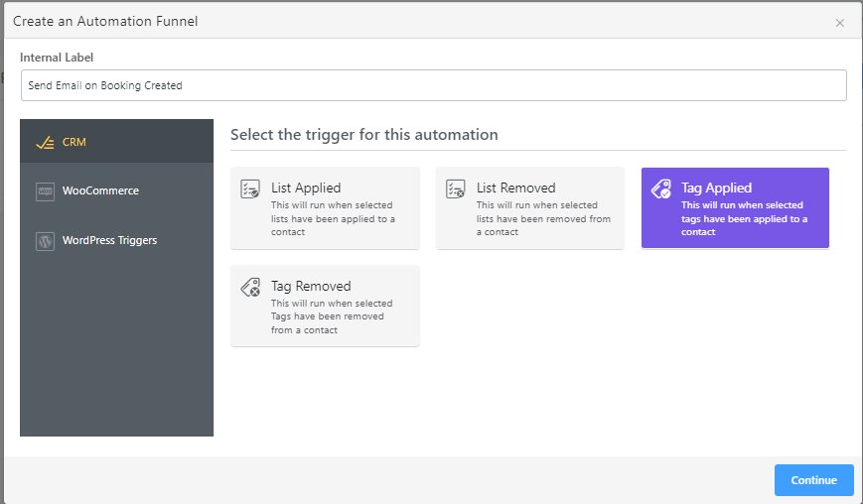
Task: Click the List Removed description text
Action: [x=543, y=218]
